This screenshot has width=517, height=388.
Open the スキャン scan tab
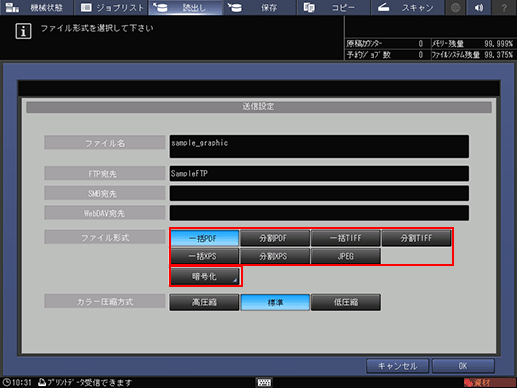[x=407, y=7]
